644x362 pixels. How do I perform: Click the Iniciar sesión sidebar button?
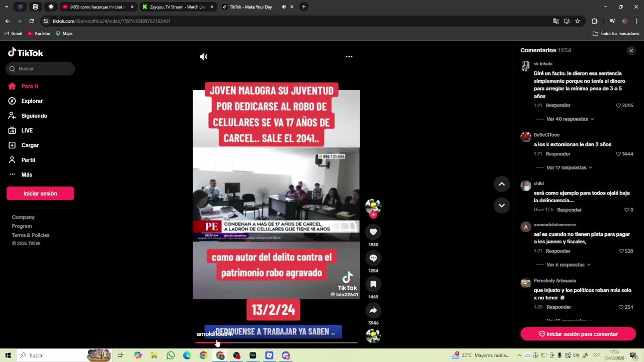point(40,194)
